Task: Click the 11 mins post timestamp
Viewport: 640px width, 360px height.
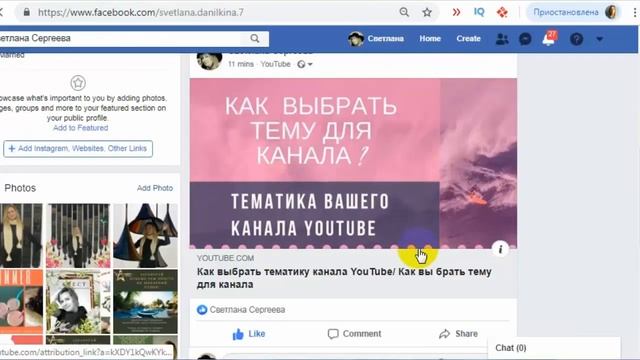Action: tap(240, 64)
